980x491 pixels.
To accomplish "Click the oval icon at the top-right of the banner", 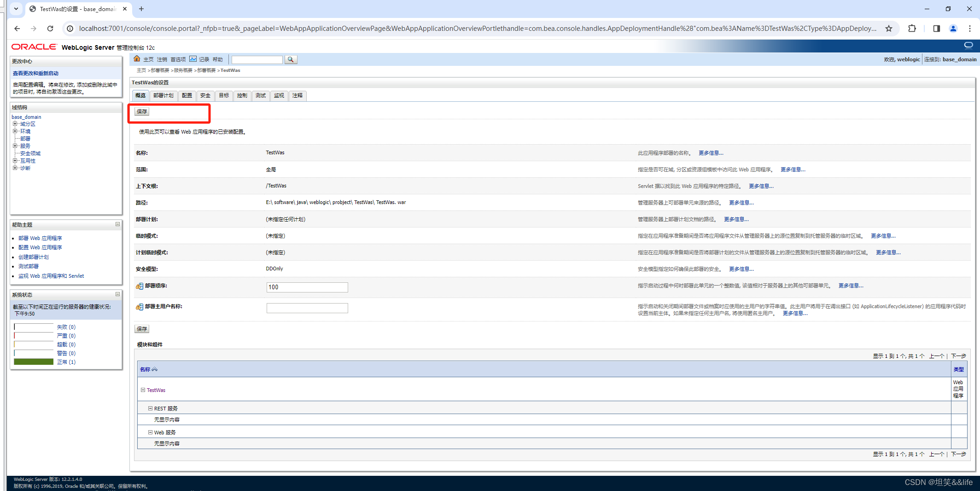I will tap(968, 45).
